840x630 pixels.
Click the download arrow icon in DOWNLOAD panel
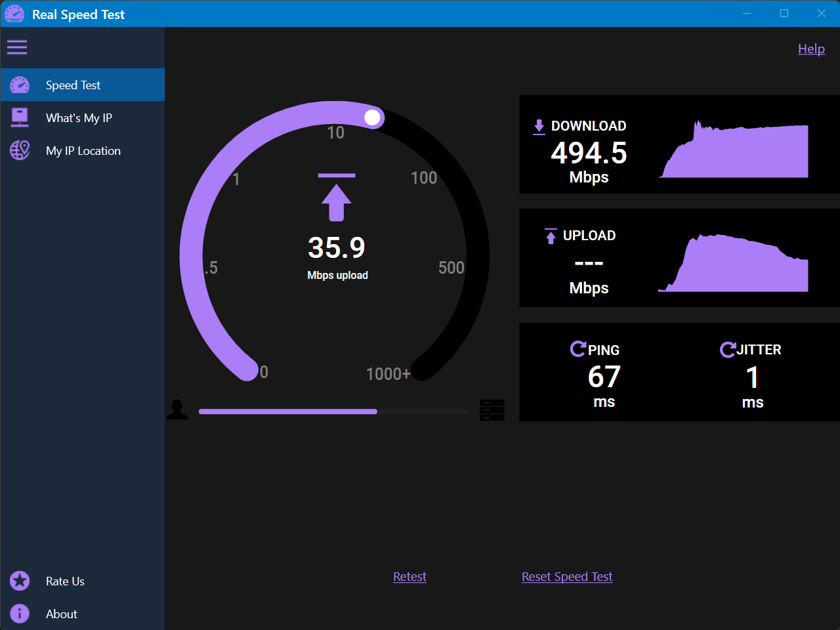pyautogui.click(x=539, y=125)
